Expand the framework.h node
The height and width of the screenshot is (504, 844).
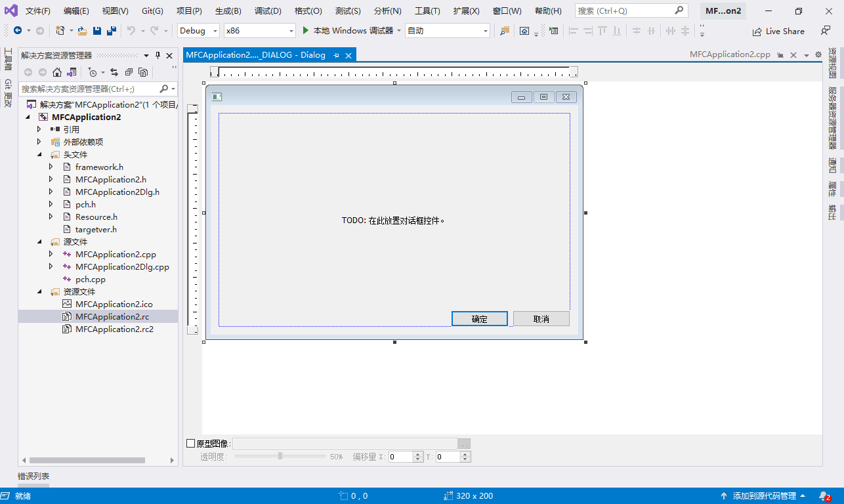pyautogui.click(x=51, y=167)
